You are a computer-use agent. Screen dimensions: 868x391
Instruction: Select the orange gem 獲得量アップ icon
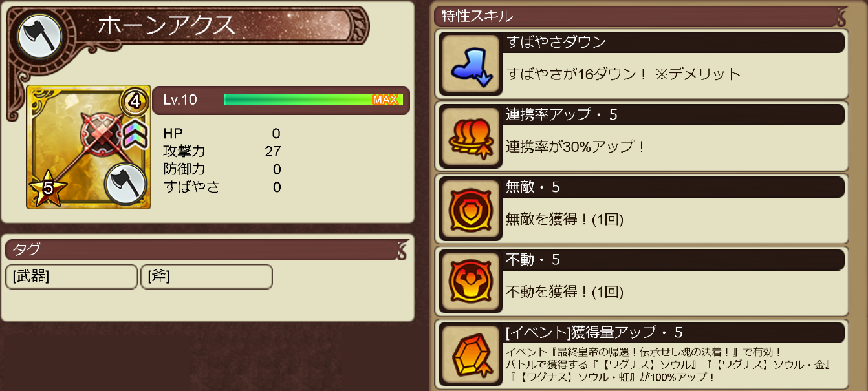471,354
